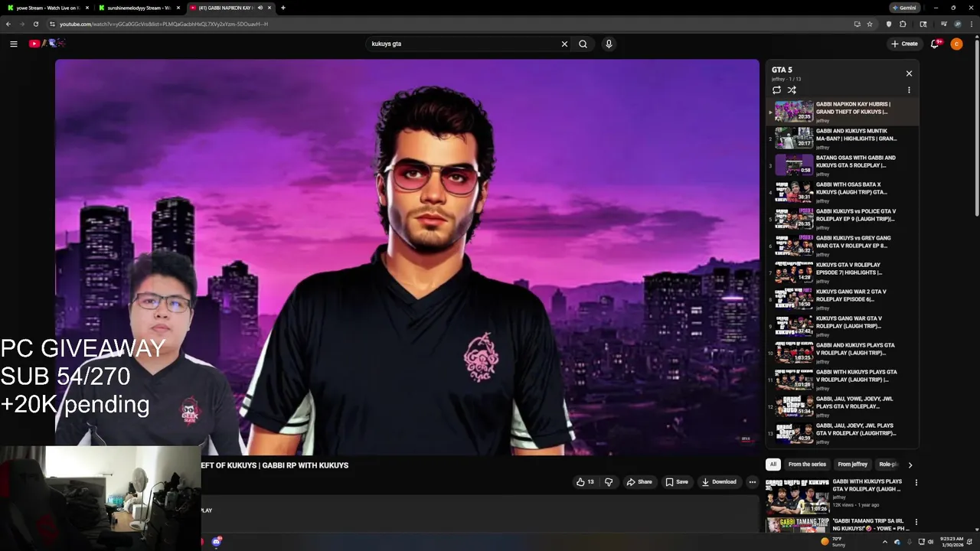
Task: Open options for 'GABBI WITH KUKUYS PLAYS' recommendation
Action: (x=916, y=483)
